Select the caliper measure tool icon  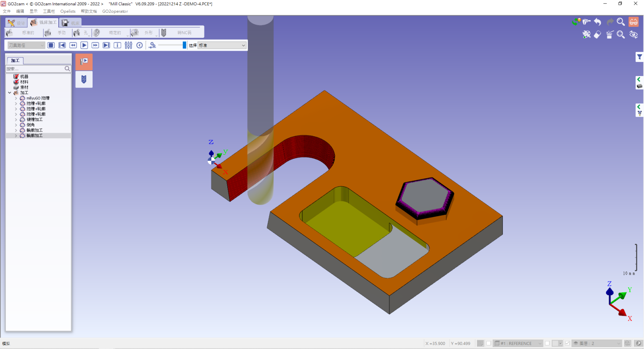pyautogui.click(x=586, y=22)
